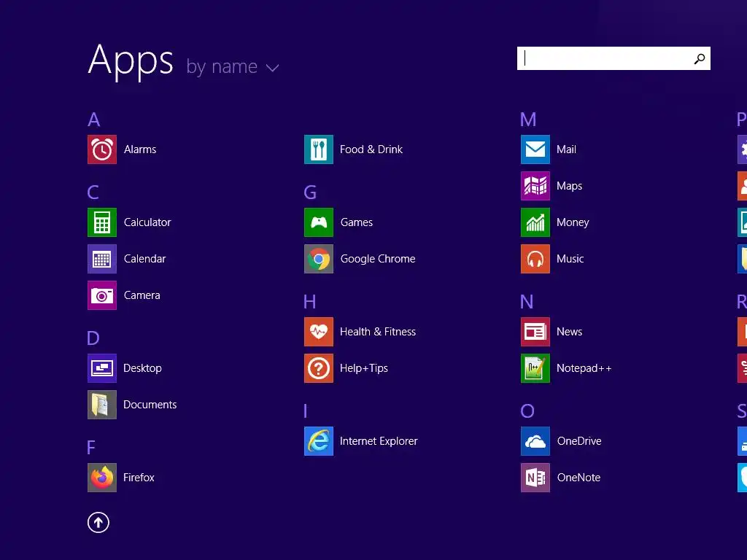Click the 'Mail' label text
This screenshot has height=560, width=747.
click(x=566, y=149)
